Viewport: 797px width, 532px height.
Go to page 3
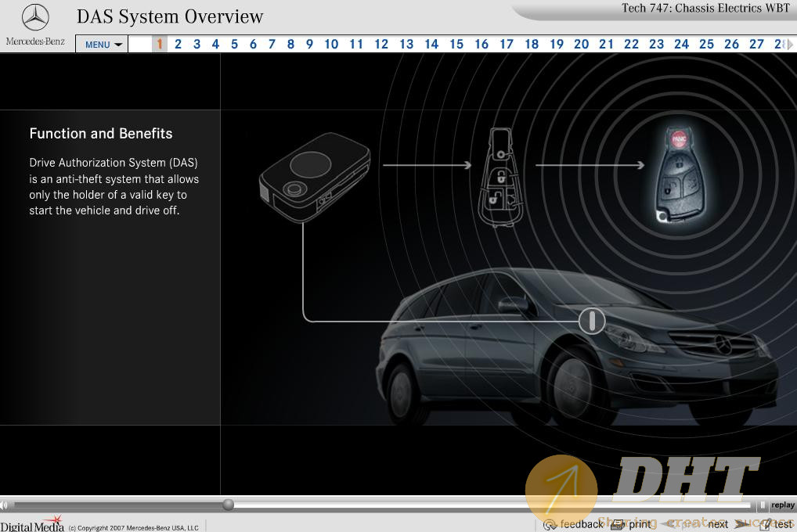197,45
